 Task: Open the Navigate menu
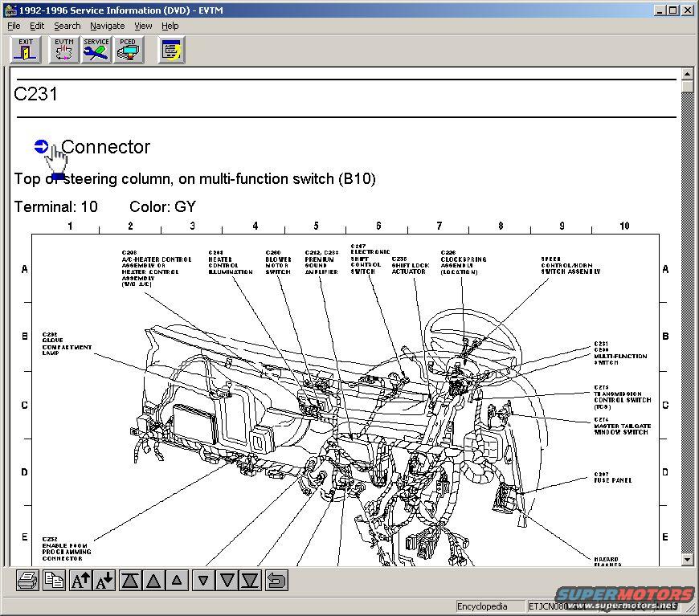tap(107, 26)
